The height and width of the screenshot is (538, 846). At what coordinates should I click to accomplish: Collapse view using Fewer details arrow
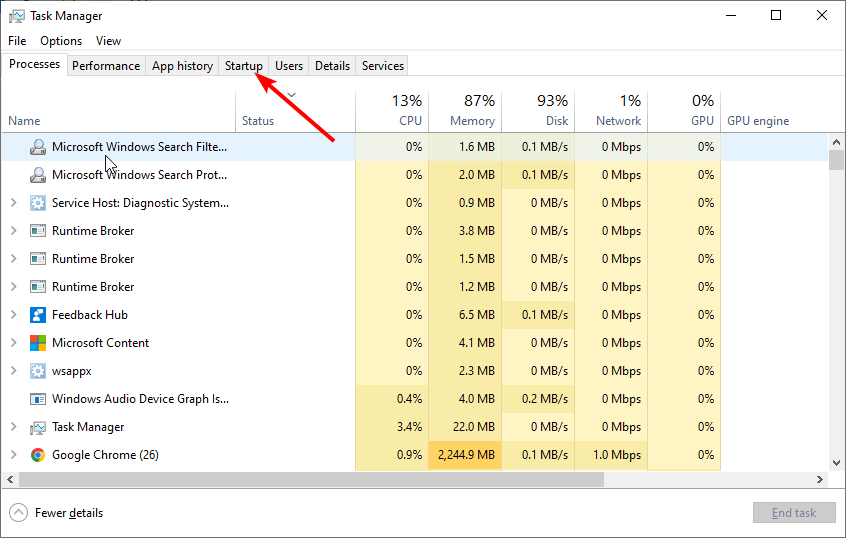[18, 513]
